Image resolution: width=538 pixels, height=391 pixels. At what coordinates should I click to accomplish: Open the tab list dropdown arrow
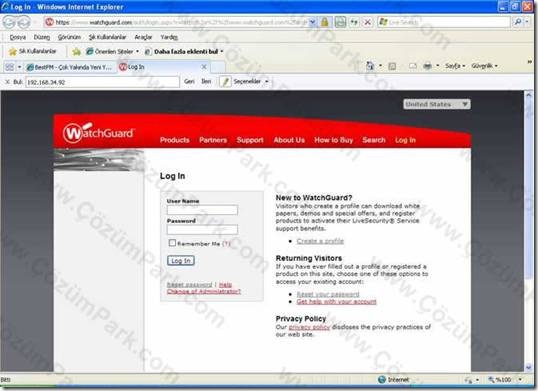coord(19,67)
